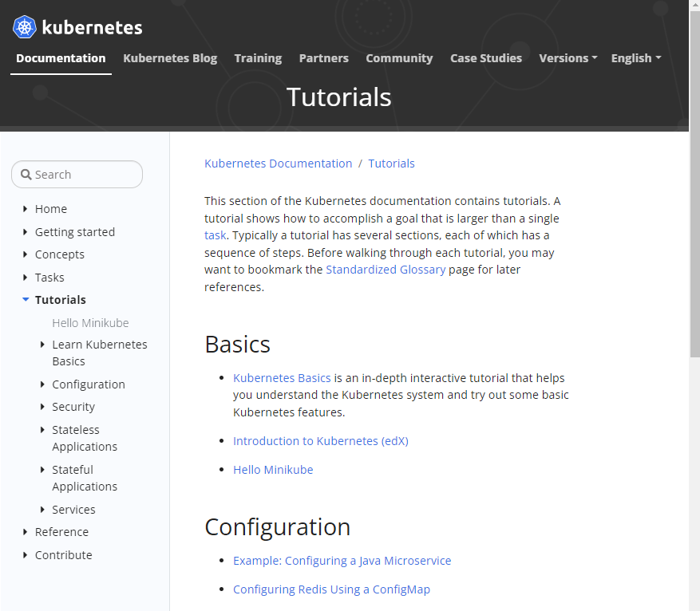Select Stateful Applications sidebar label

coord(85,478)
